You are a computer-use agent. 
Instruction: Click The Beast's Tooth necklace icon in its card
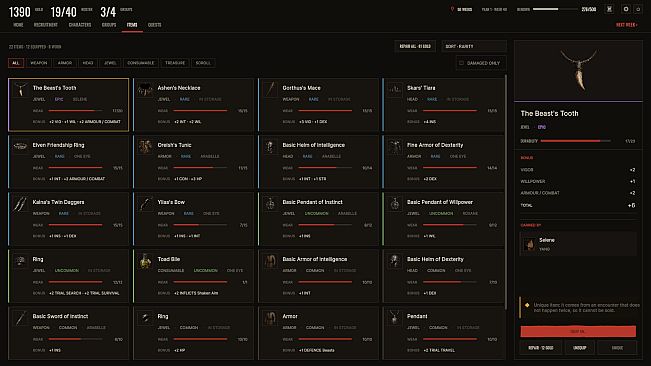pos(20,89)
